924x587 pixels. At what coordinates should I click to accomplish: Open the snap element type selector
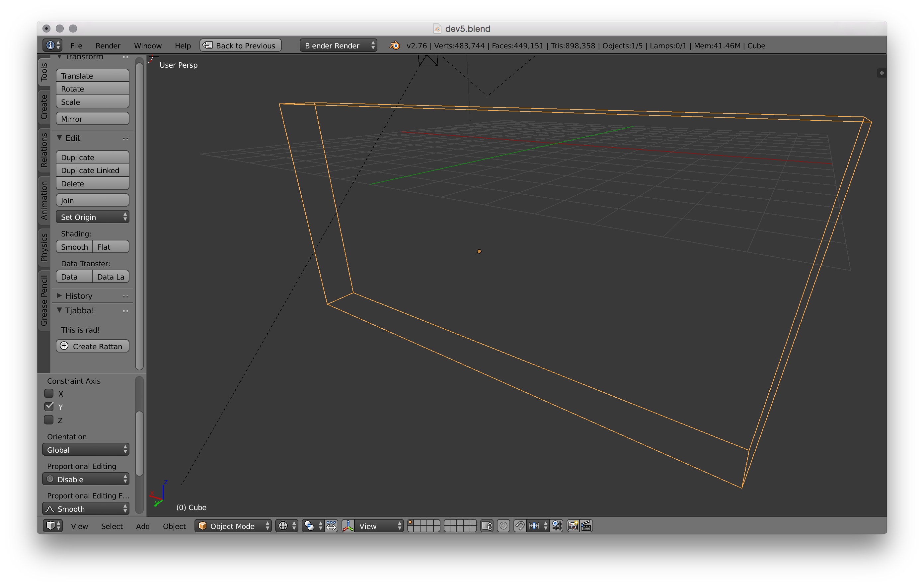[x=538, y=526]
